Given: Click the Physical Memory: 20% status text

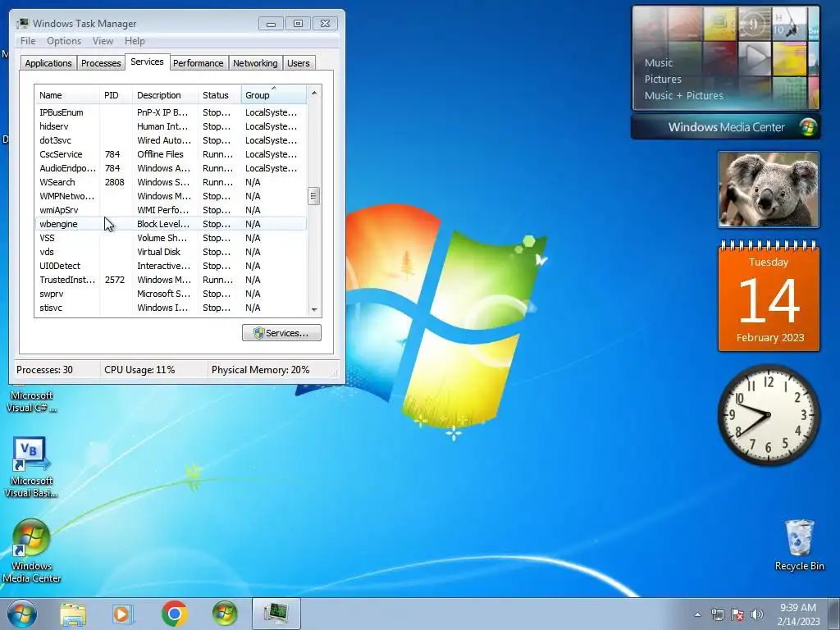Looking at the screenshot, I should point(260,370).
